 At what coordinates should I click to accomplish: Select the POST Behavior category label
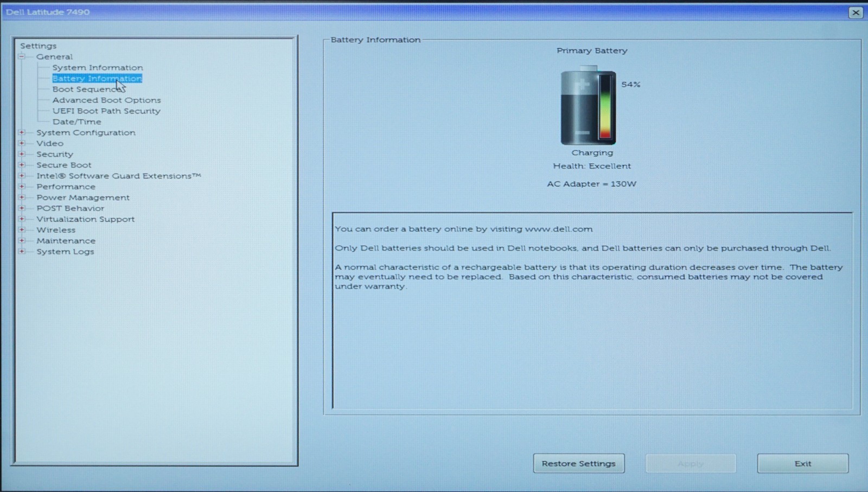pos(71,209)
